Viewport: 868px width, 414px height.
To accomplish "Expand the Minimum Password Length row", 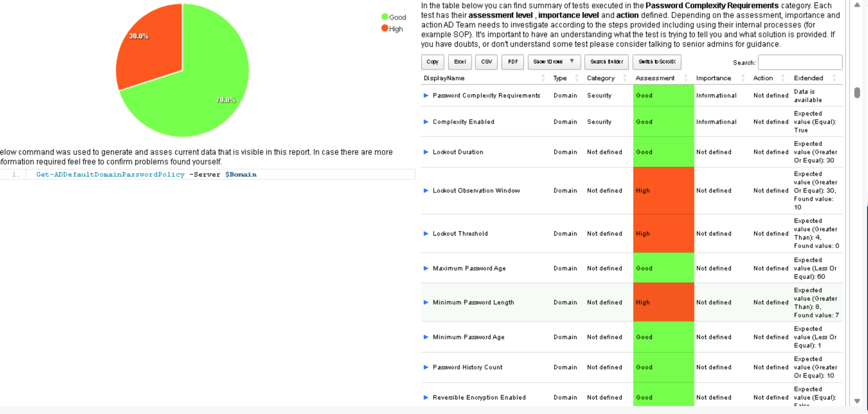I will point(426,302).
